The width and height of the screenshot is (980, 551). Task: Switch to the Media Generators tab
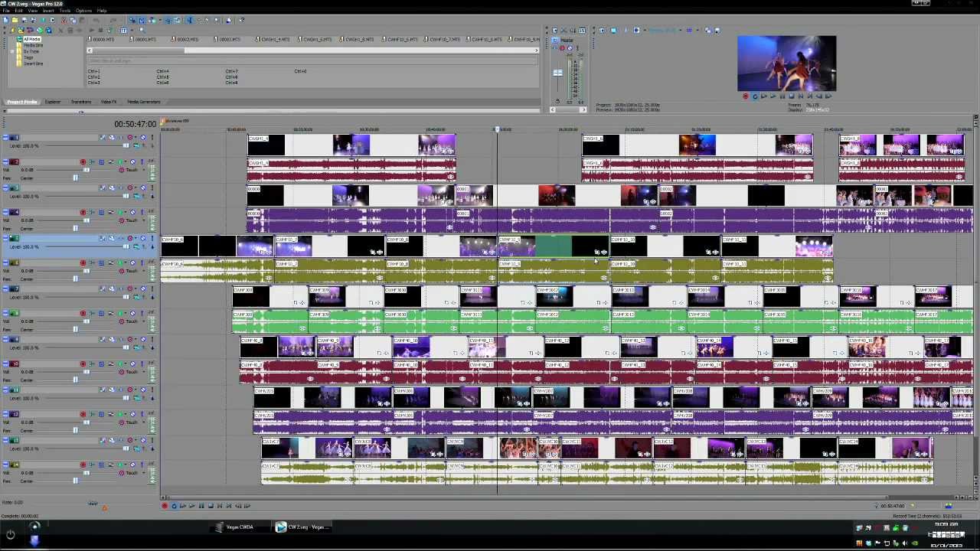[x=144, y=102]
